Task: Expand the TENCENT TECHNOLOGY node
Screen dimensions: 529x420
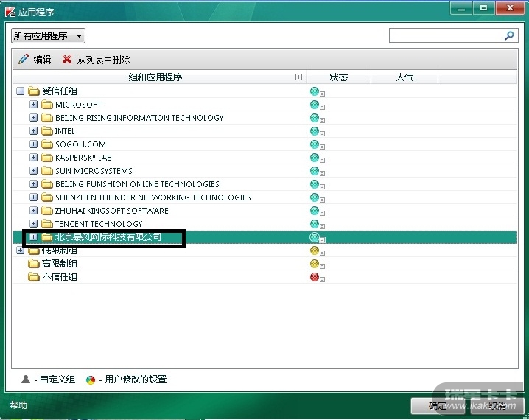Action: point(33,224)
